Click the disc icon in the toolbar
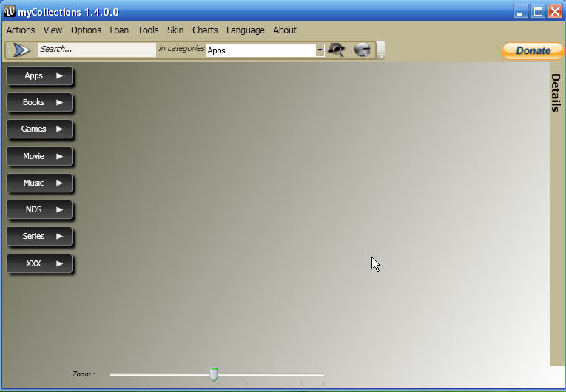The image size is (566, 392). click(362, 50)
